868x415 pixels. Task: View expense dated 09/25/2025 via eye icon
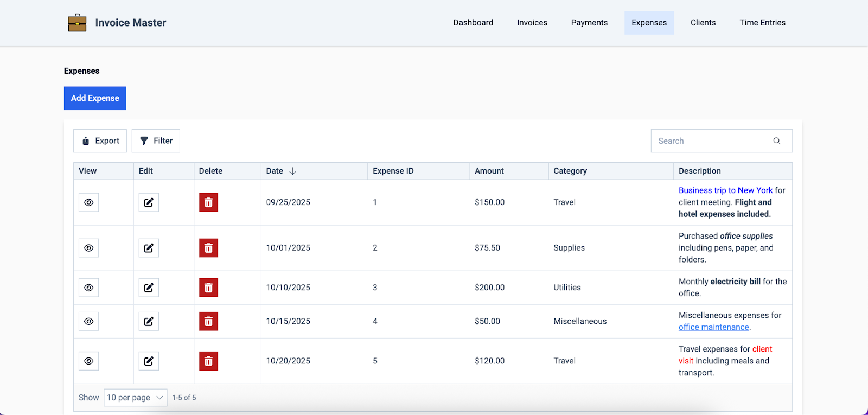[x=88, y=202]
